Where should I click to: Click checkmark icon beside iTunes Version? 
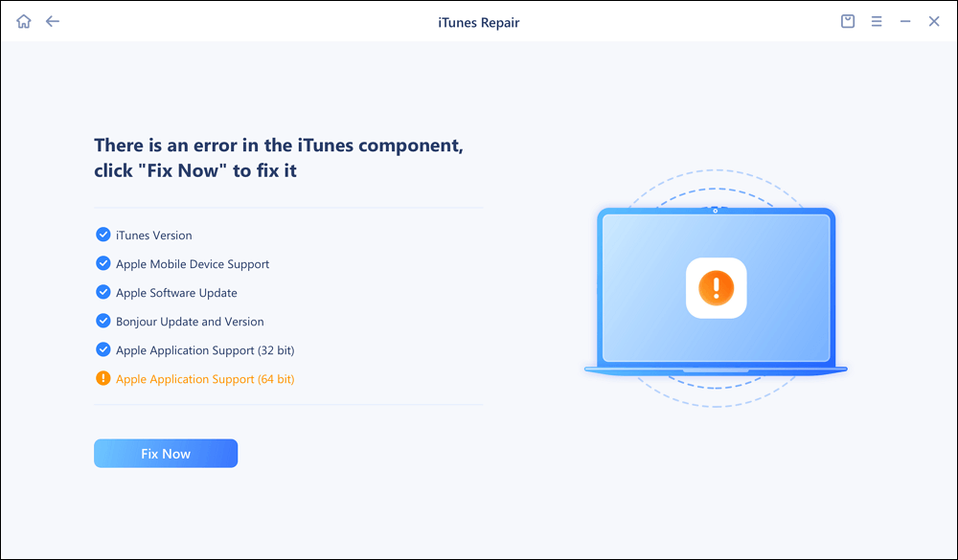(x=103, y=235)
